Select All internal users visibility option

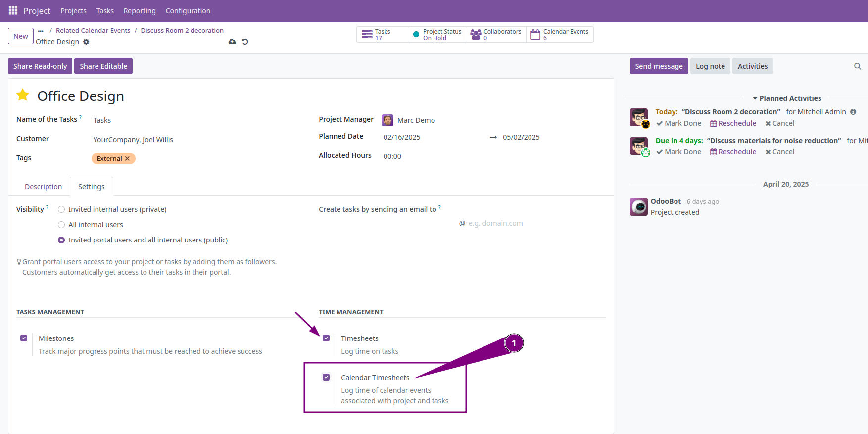(61, 225)
